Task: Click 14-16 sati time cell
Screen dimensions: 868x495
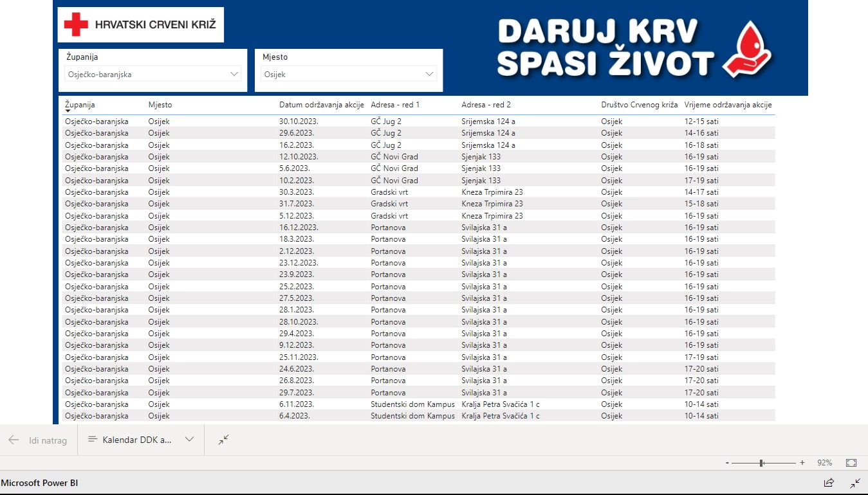Action: pos(701,133)
